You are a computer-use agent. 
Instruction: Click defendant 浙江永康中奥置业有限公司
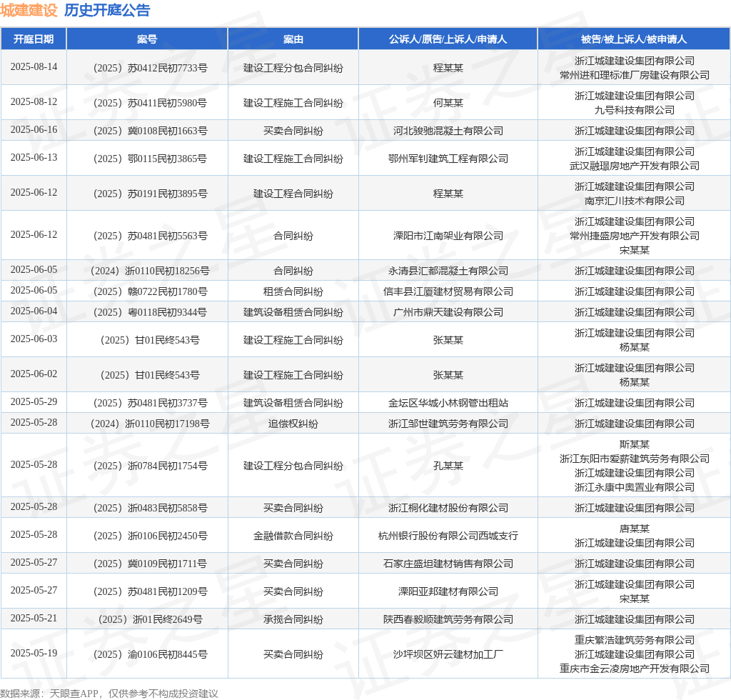[635, 487]
